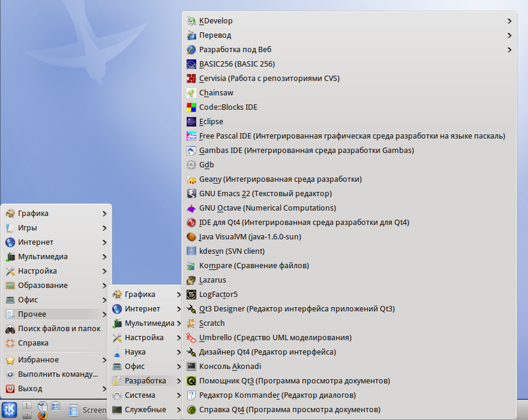Launch Firefox from the taskbar
The height and width of the screenshot is (420, 528).
click(x=42, y=415)
